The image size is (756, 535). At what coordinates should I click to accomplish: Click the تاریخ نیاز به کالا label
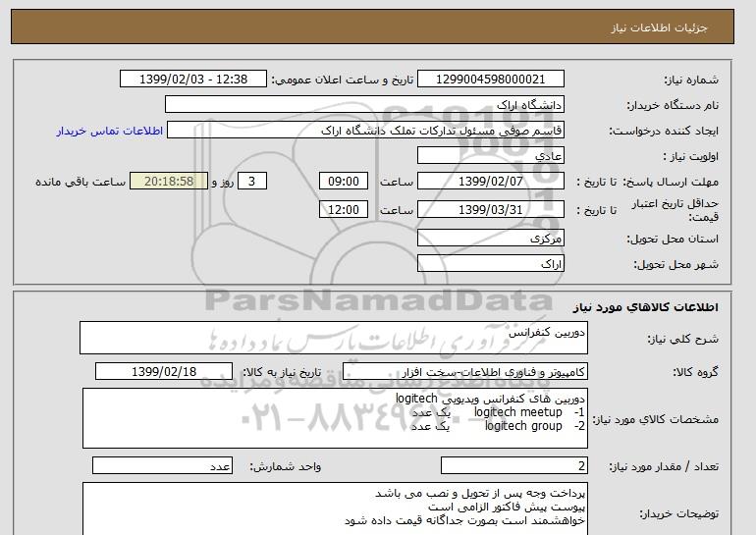pos(281,372)
